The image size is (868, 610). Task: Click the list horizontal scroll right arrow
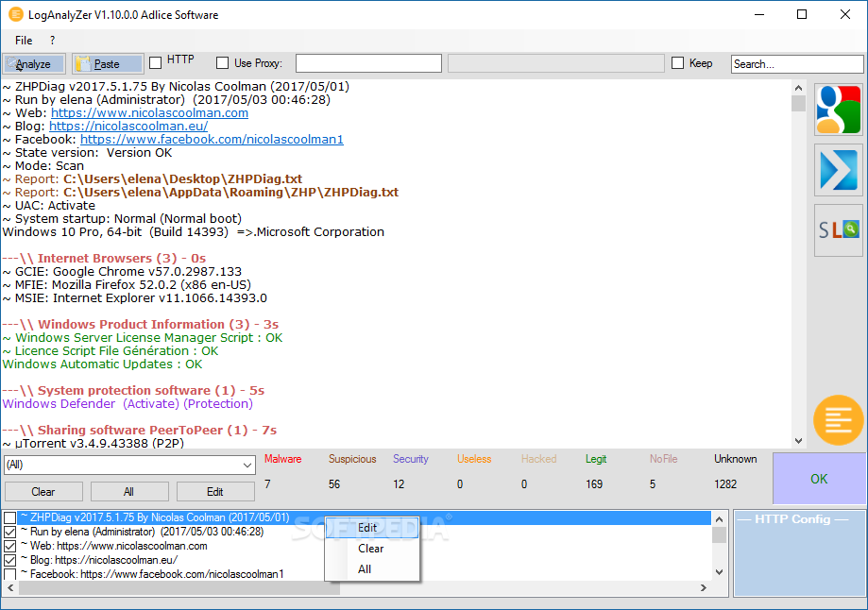[x=704, y=588]
